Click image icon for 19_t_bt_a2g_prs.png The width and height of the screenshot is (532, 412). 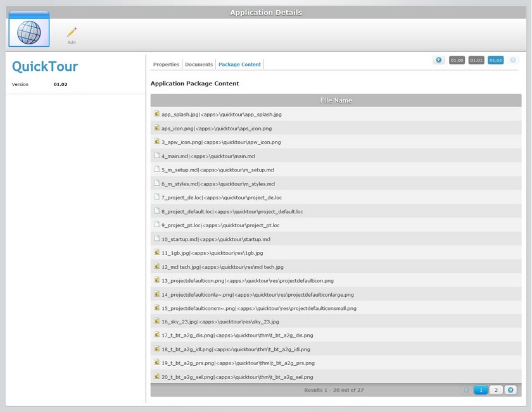pyautogui.click(x=157, y=362)
